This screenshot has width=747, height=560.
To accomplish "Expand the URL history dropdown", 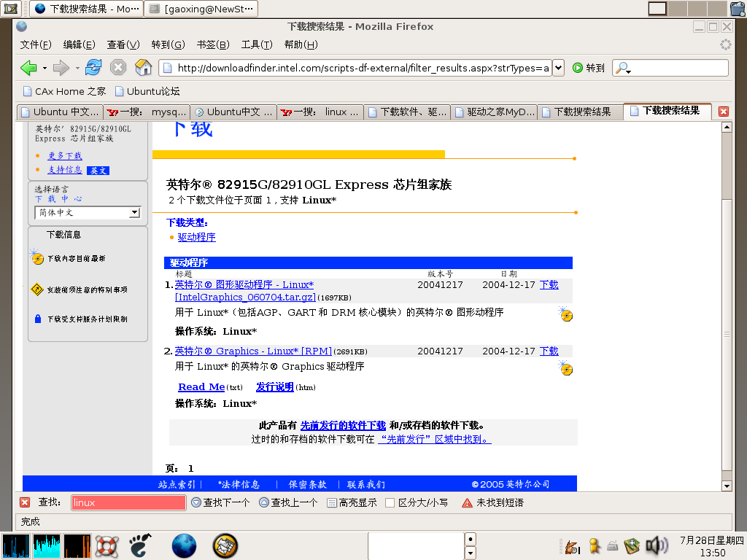I will pyautogui.click(x=559, y=68).
